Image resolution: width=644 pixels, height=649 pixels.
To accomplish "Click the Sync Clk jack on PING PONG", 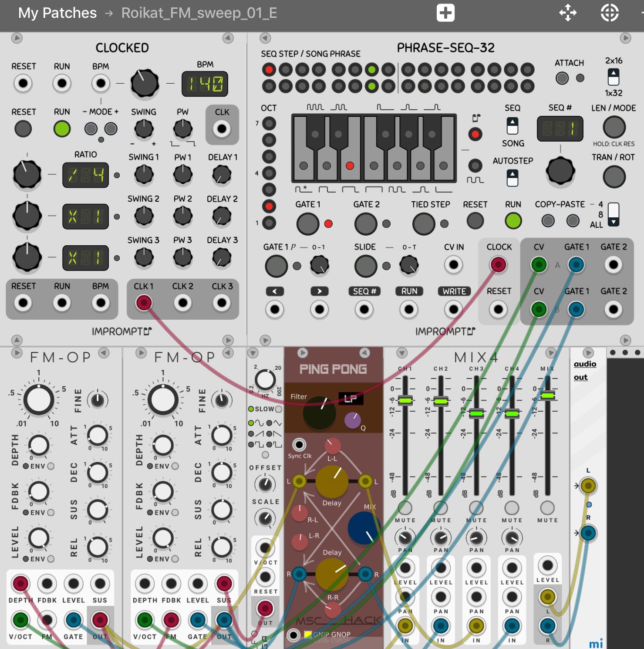I will tap(299, 444).
